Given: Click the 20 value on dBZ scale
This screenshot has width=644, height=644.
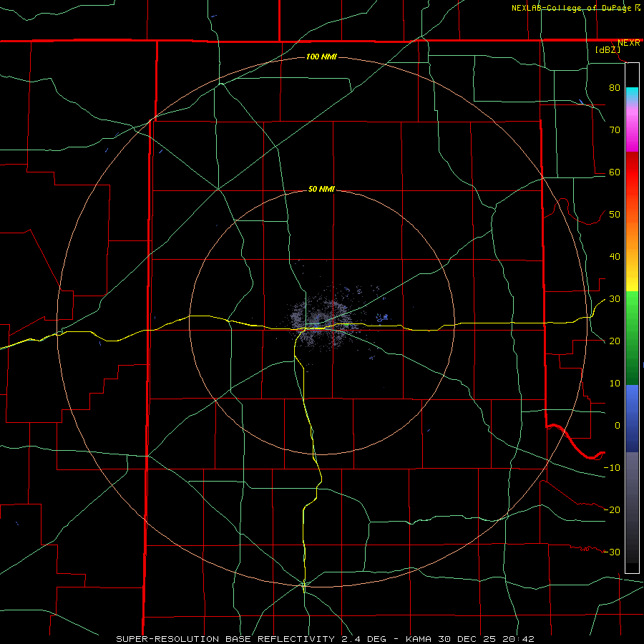Looking at the screenshot, I should pyautogui.click(x=615, y=341).
